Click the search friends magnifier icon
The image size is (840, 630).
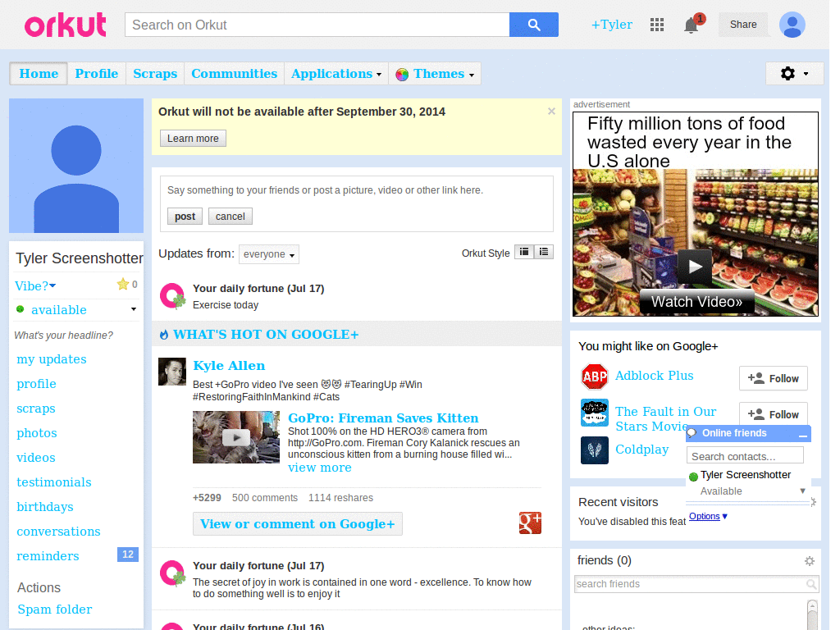click(x=811, y=584)
